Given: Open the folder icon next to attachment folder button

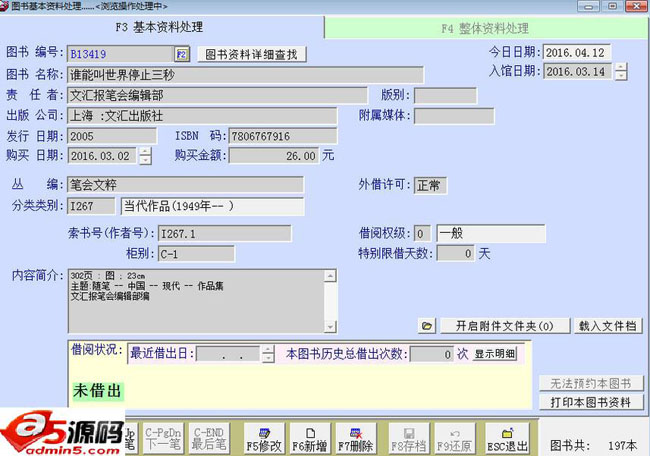Looking at the screenshot, I should (427, 326).
